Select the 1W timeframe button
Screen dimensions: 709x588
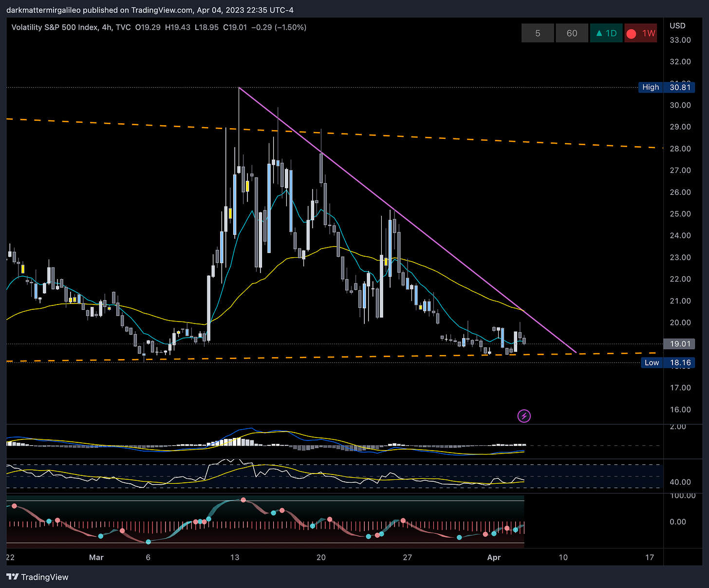tap(641, 33)
